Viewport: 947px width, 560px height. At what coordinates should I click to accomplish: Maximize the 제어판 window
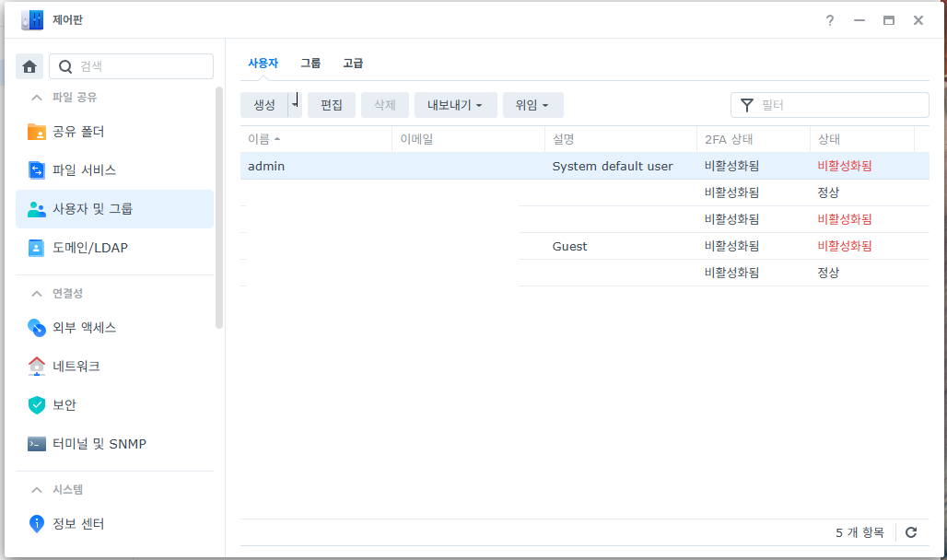(888, 20)
